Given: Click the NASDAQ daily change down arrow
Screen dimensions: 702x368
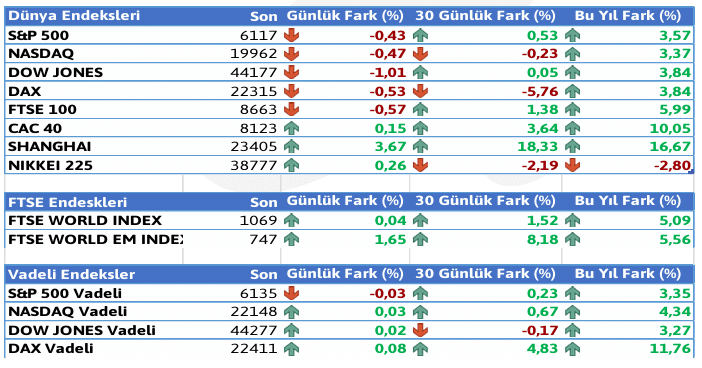Looking at the screenshot, I should [291, 54].
